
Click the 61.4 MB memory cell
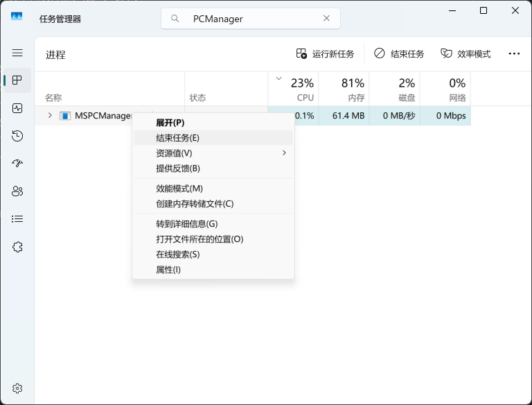click(x=344, y=116)
